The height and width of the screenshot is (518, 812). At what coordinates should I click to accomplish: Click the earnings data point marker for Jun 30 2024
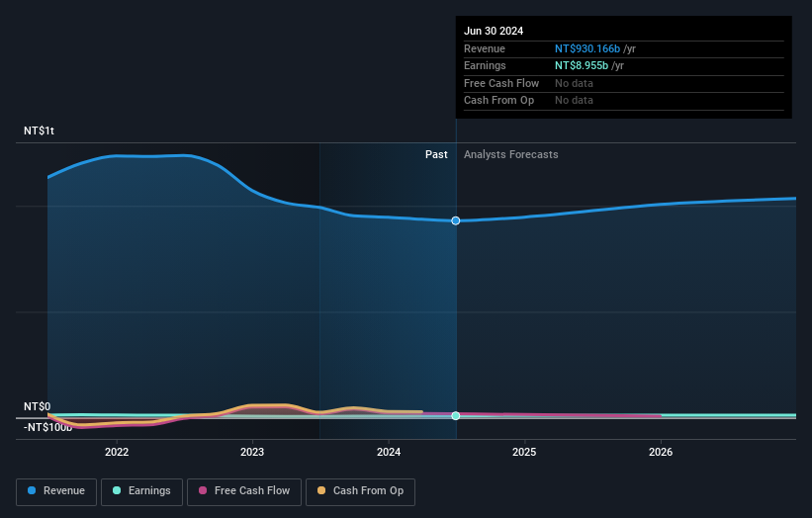pos(456,416)
